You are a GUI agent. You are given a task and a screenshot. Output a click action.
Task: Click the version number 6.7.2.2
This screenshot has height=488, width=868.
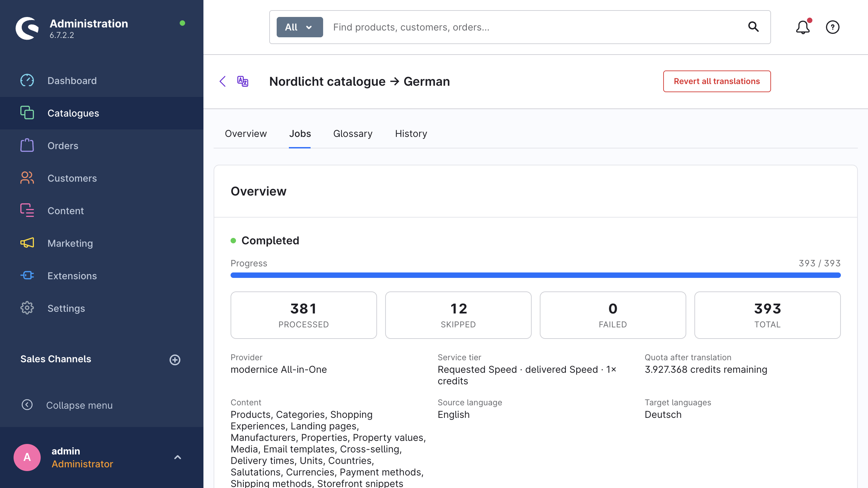[x=62, y=35]
